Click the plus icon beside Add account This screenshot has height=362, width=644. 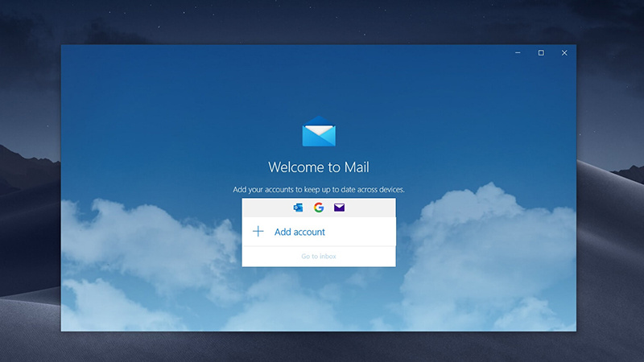(x=258, y=232)
